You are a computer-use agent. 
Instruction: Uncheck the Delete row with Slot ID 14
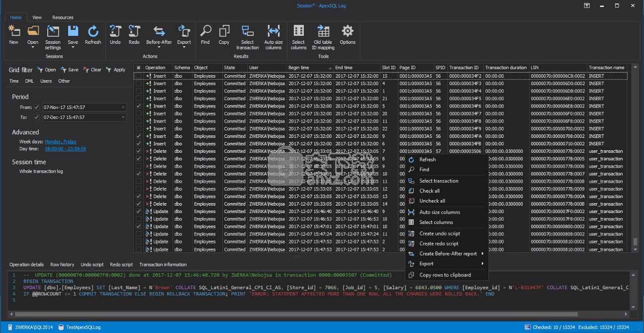pyautogui.click(x=139, y=204)
